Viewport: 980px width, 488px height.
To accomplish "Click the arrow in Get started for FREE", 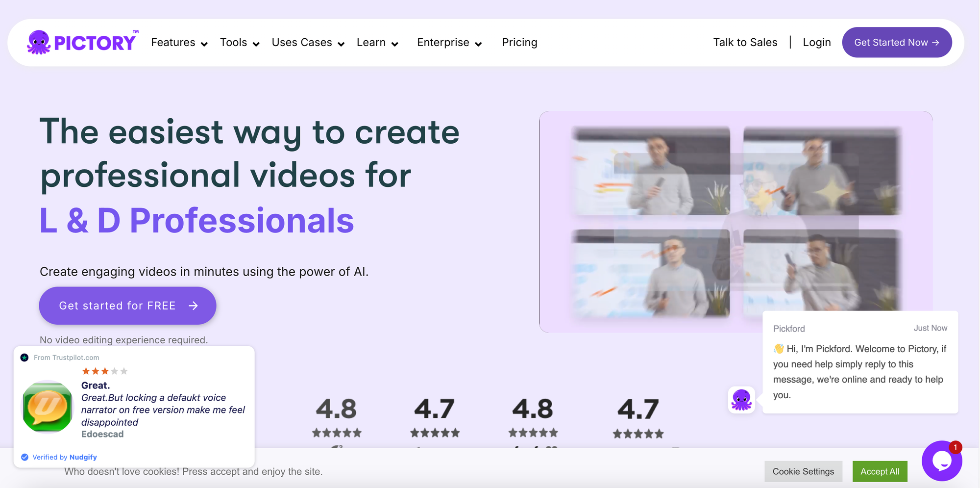I will click(x=194, y=306).
